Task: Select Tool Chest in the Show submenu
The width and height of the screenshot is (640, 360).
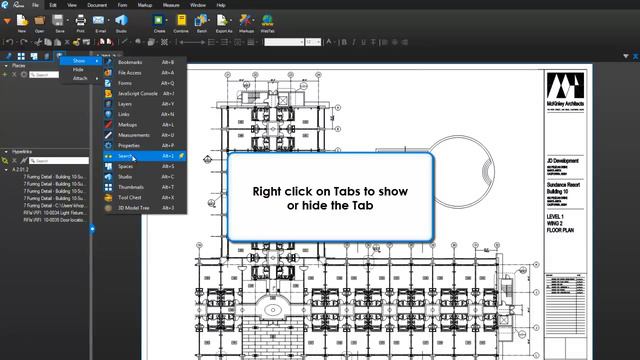Action: coord(145,198)
